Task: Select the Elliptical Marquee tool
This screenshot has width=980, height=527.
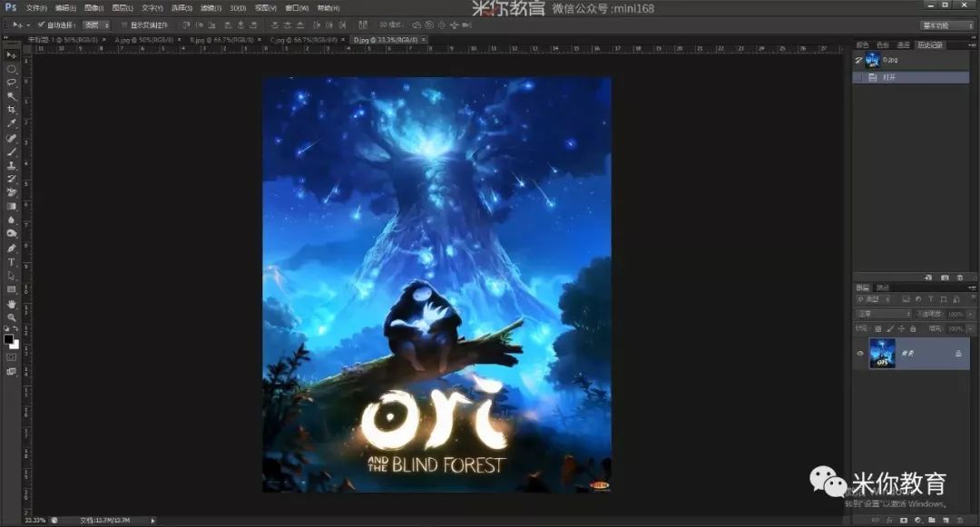Action: point(11,69)
